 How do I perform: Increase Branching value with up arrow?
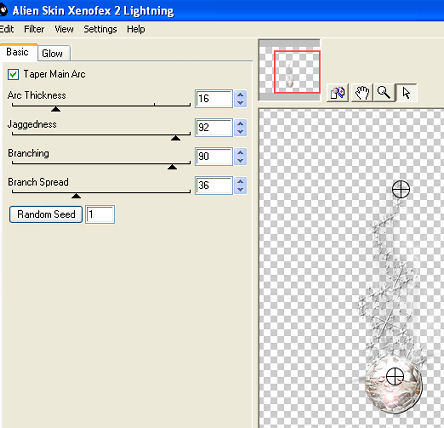(x=240, y=153)
